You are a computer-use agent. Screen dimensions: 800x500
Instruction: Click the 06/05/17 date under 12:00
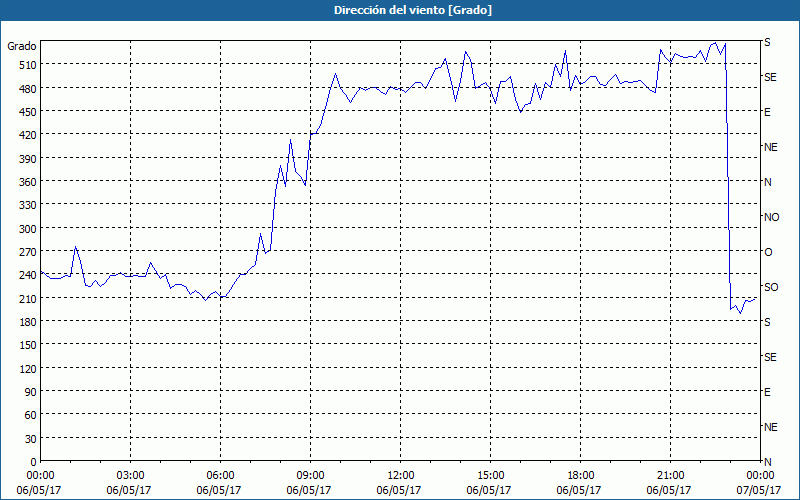399,490
